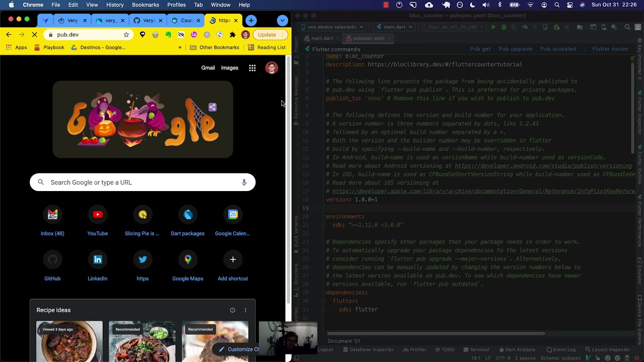Viewport: 644px width, 362px height.
Task: Click the Images link
Action: 229,68
